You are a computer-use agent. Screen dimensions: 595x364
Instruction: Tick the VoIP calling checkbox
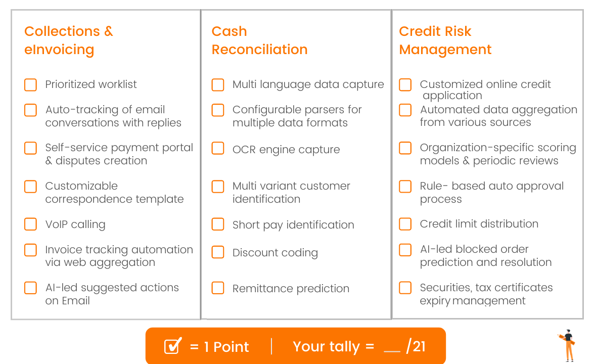pyautogui.click(x=31, y=224)
